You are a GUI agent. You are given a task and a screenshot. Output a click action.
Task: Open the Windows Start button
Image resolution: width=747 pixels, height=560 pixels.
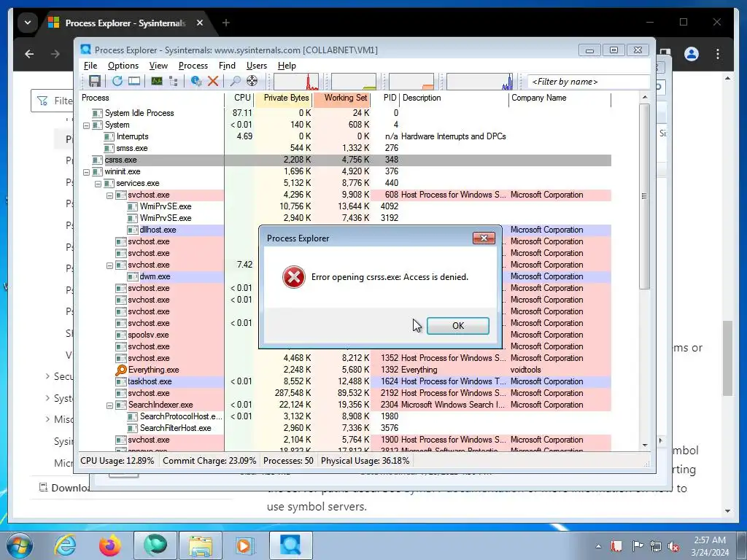pos(20,545)
